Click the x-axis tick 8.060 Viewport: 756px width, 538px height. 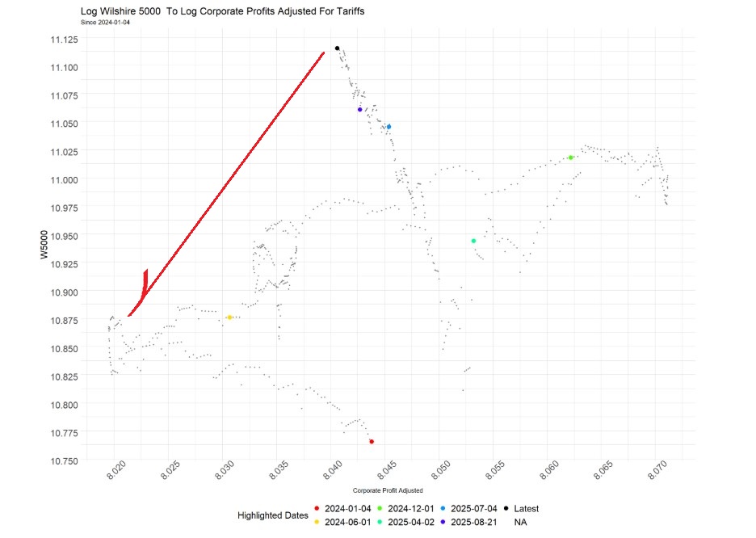coord(549,470)
